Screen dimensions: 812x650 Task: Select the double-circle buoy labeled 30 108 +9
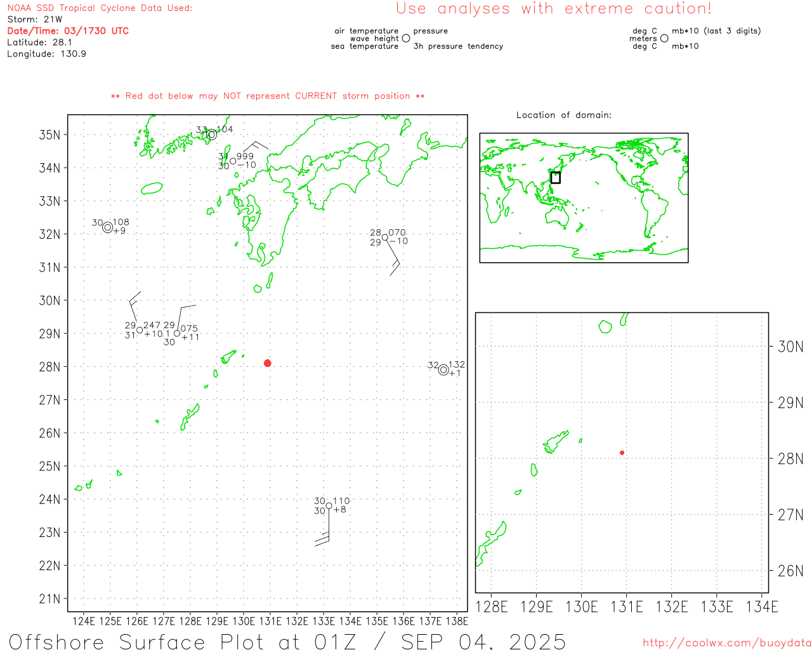[x=108, y=227]
